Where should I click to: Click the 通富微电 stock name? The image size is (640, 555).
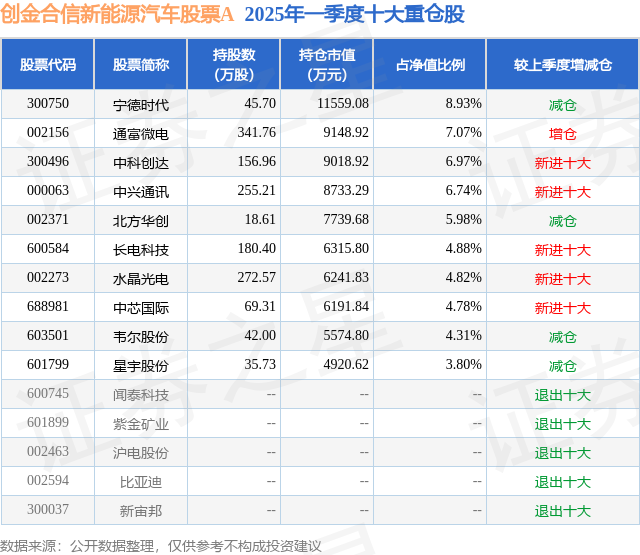point(141,134)
